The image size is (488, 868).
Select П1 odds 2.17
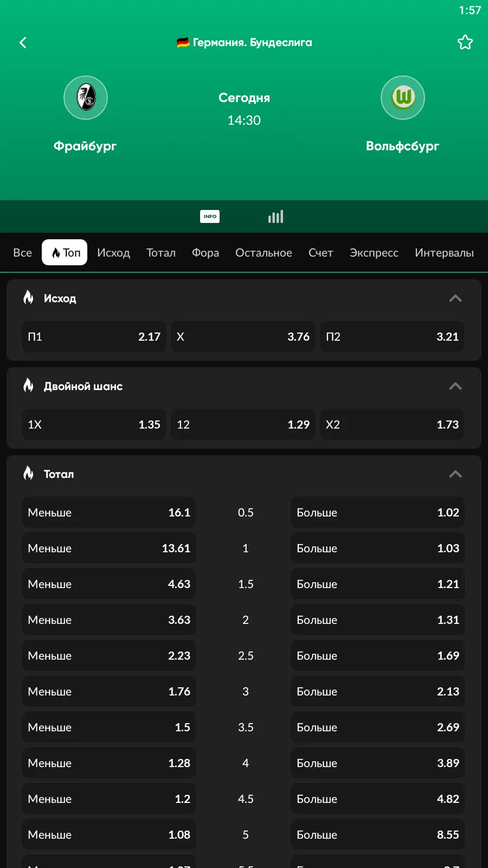94,337
